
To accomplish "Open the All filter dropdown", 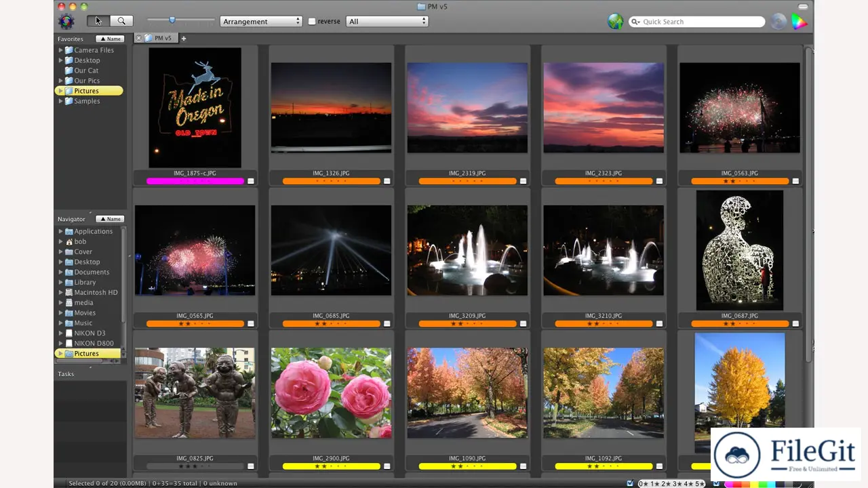I will 387,22.
